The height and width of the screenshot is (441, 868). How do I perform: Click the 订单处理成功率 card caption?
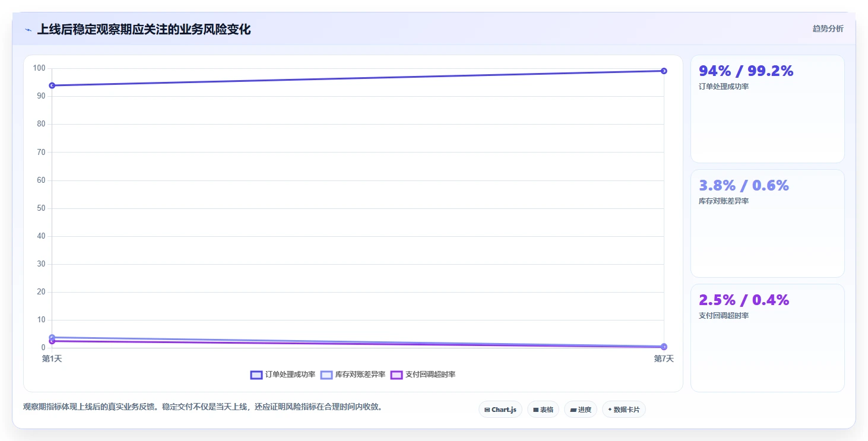pos(724,87)
